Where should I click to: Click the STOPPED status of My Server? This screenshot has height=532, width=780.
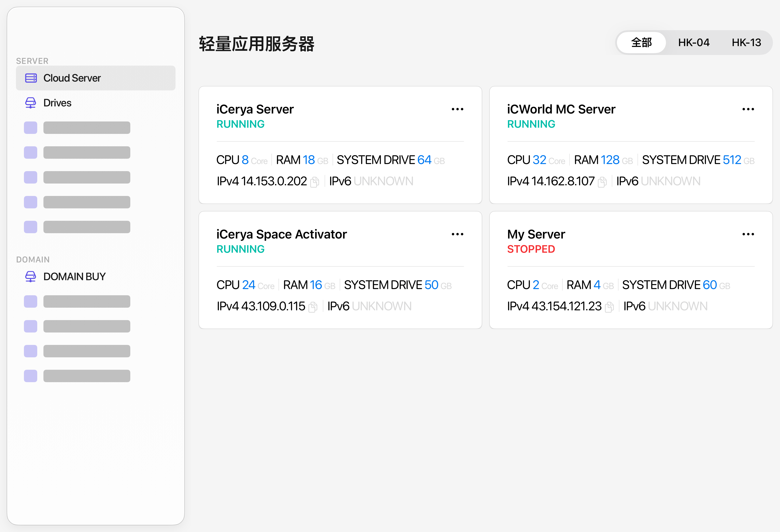click(531, 249)
